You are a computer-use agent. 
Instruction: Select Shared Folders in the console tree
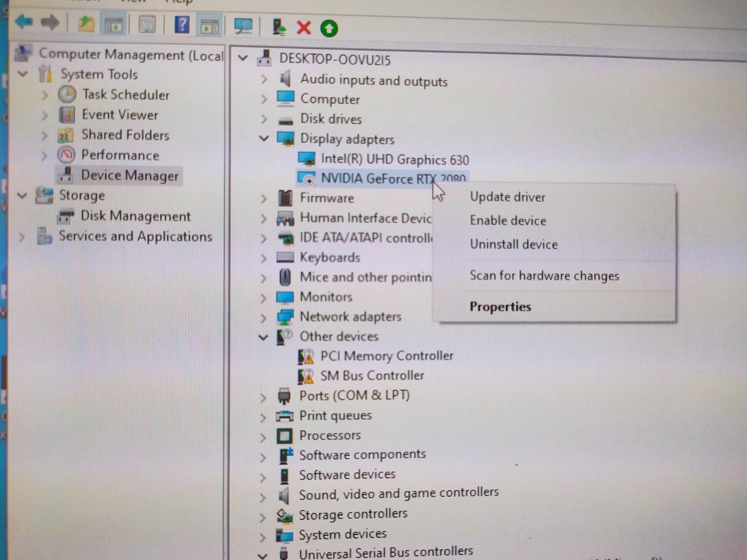click(x=126, y=135)
